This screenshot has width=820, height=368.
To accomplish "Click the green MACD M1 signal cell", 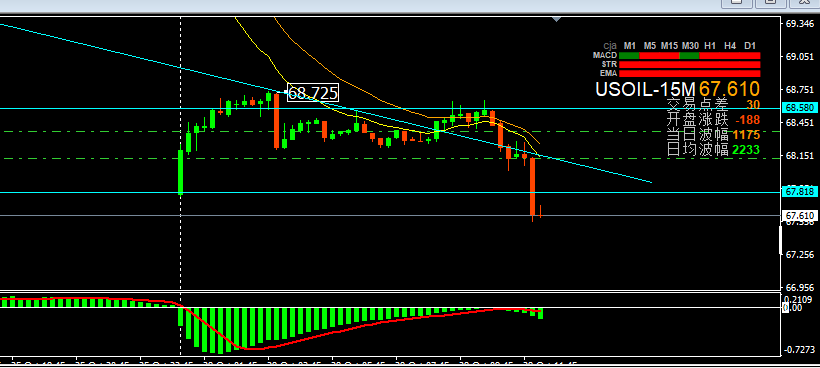I will [629, 55].
